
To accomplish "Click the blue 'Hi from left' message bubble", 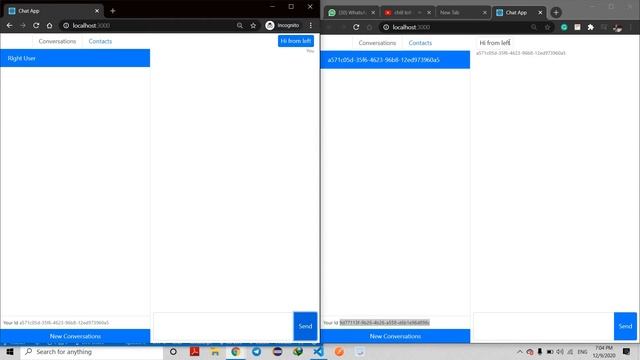I will point(296,41).
